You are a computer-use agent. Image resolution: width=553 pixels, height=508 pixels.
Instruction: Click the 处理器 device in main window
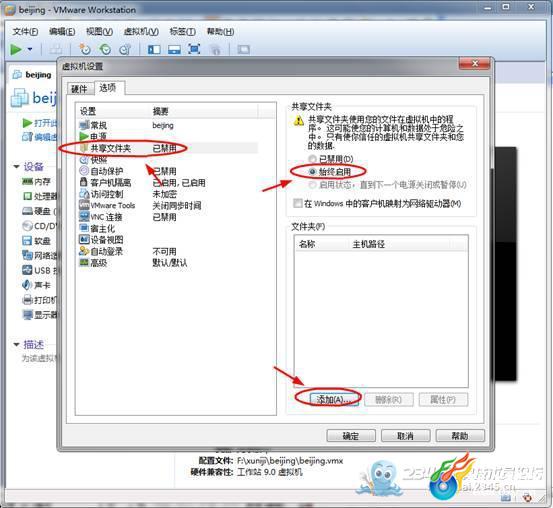(x=41, y=196)
